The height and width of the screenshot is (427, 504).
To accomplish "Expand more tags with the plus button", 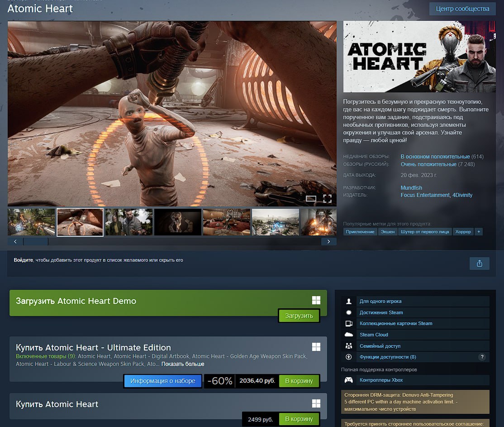I will tap(479, 232).
